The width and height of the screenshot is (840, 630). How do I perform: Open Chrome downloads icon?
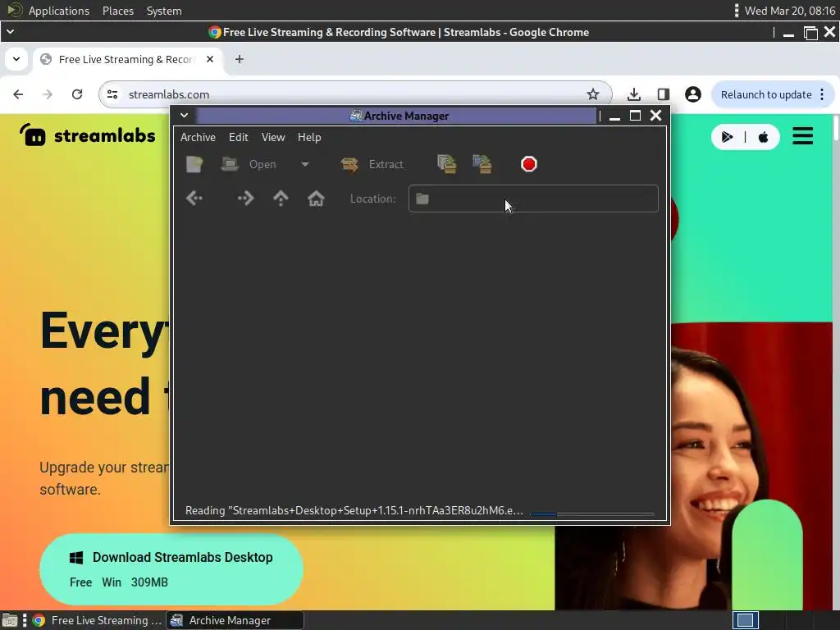pos(634,94)
